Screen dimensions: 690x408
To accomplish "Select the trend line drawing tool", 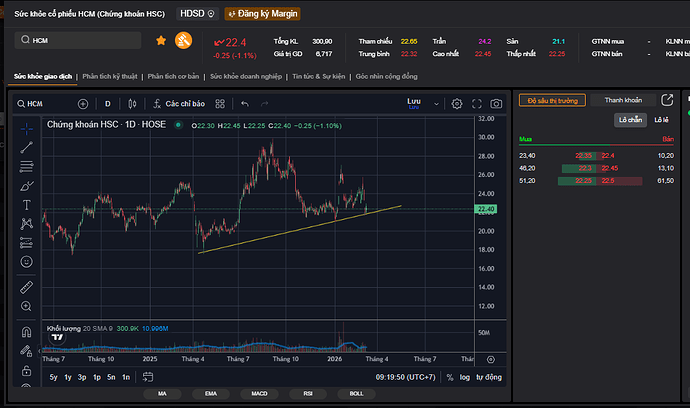I will 27,147.
